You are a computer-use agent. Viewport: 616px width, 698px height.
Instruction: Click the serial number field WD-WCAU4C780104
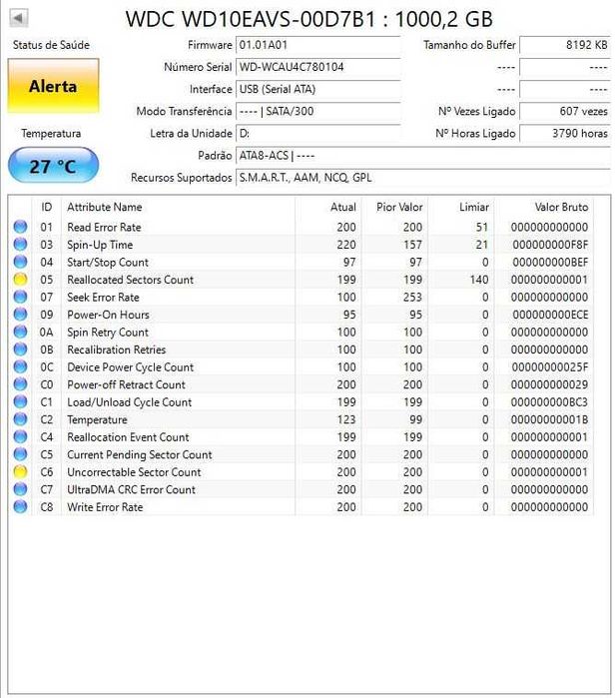[x=318, y=67]
